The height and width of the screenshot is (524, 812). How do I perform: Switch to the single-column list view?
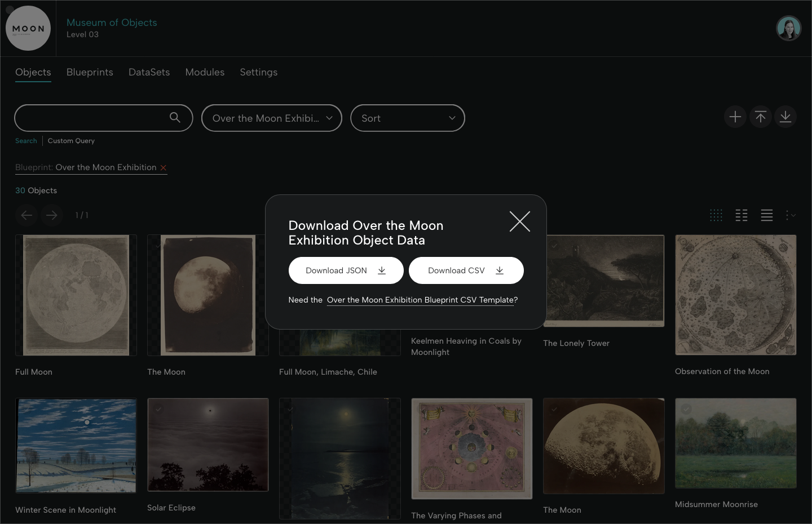pos(766,215)
